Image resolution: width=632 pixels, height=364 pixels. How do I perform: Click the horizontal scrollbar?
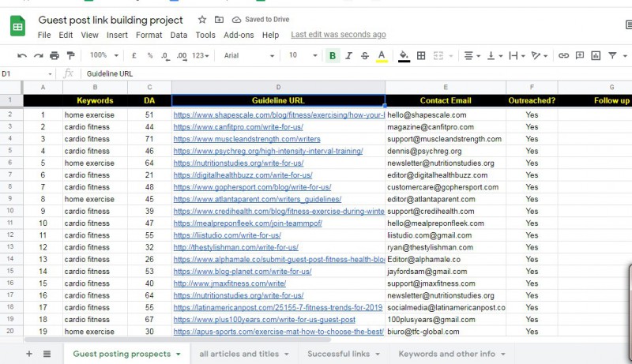point(177,340)
